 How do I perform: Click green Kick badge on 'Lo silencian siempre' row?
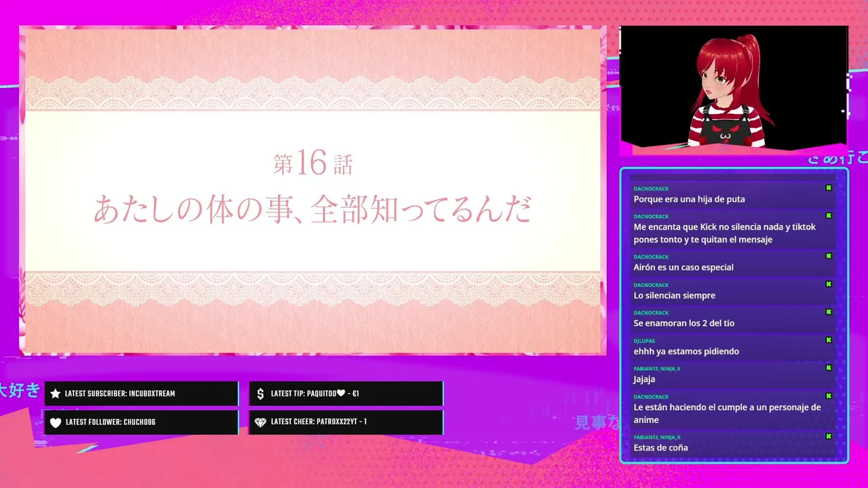pyautogui.click(x=829, y=284)
